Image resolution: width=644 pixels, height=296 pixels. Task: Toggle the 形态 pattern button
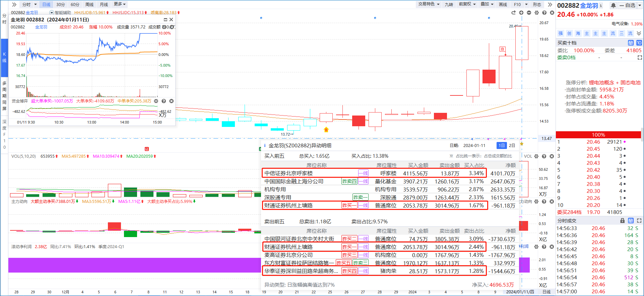pyautogui.click(x=537, y=4)
